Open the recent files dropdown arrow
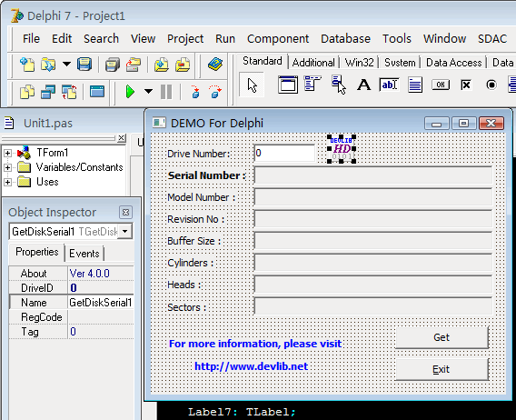This screenshot has width=516, height=420. [66, 64]
